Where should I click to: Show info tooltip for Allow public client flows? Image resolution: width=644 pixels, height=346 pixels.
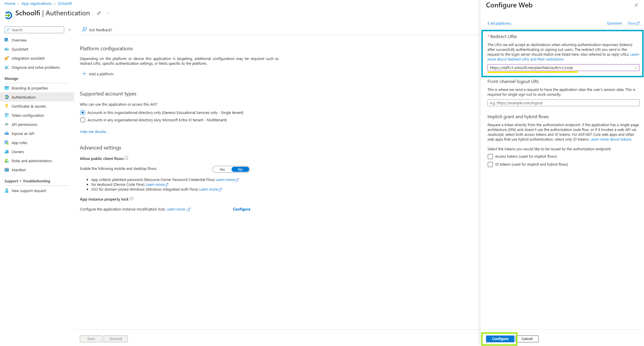[127, 158]
